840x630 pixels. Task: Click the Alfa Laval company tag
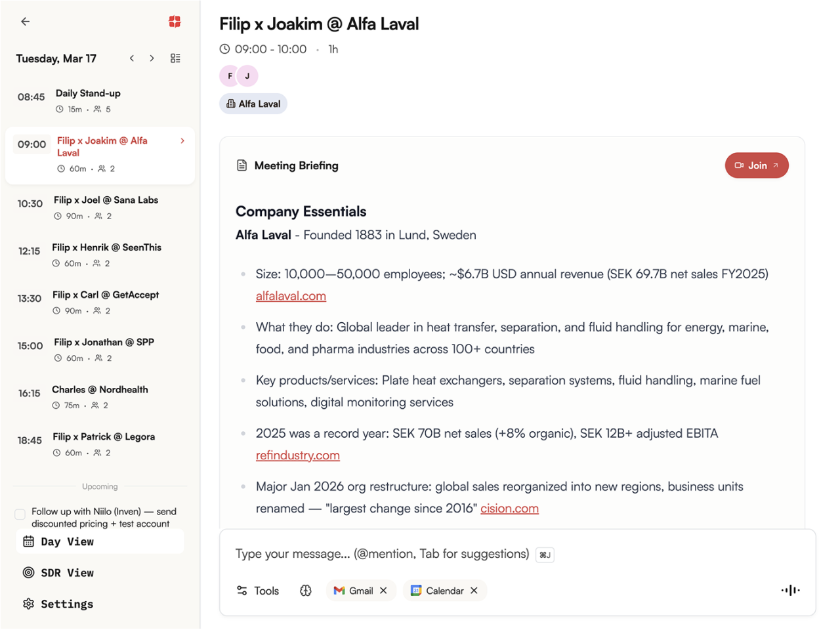coord(253,104)
